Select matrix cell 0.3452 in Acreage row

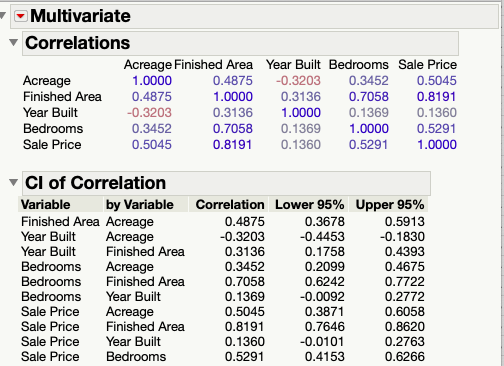click(369, 81)
